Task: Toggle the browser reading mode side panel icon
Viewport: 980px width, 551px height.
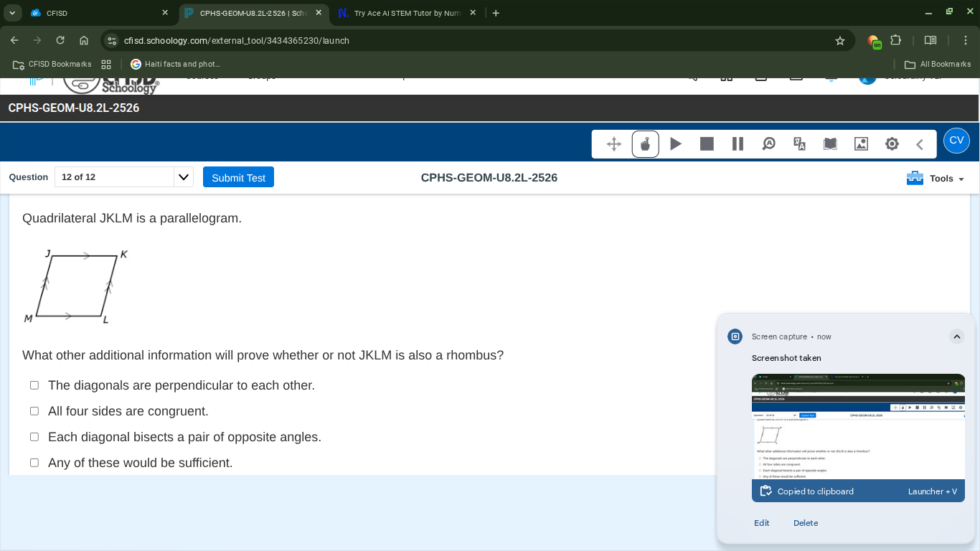Action: 930,40
